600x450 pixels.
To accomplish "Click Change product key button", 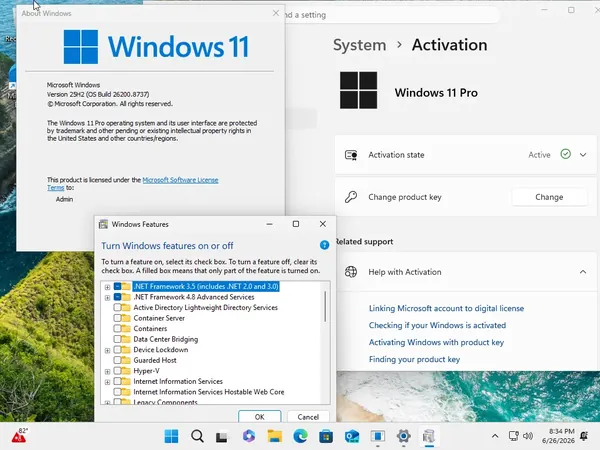I will (549, 197).
